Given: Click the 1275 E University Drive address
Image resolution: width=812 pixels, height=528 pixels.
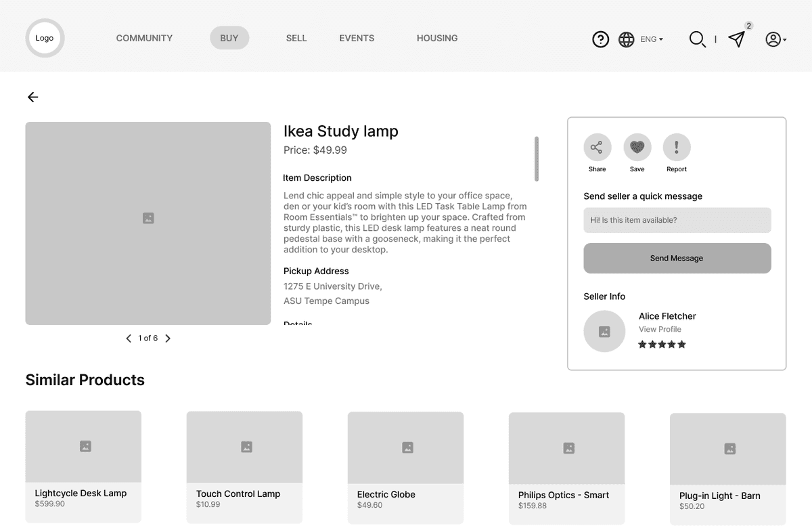Looking at the screenshot, I should 333,286.
